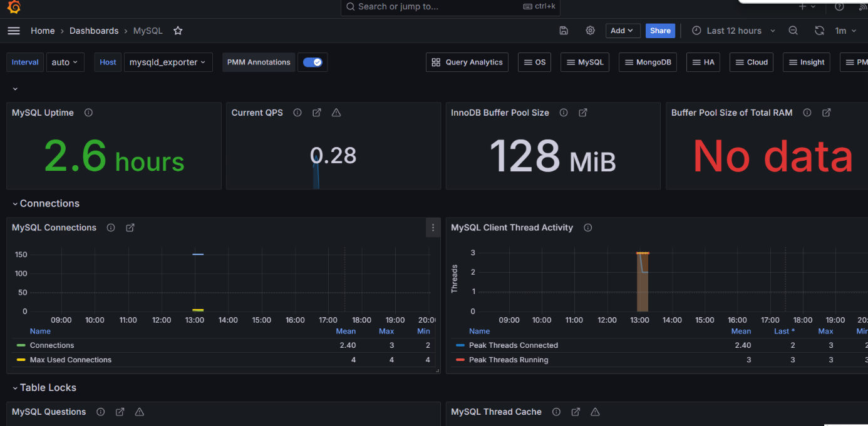Toggle PMM Annotations switch
868x426 pixels.
(313, 62)
